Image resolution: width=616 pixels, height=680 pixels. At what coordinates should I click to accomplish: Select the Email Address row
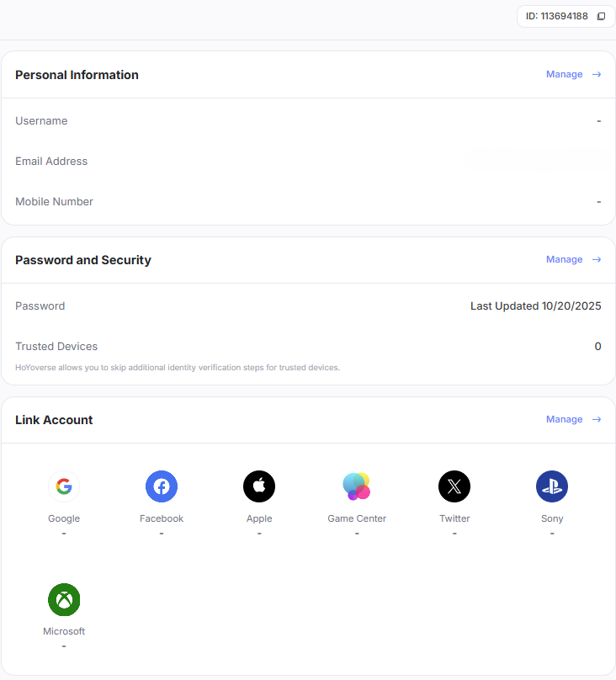(308, 162)
